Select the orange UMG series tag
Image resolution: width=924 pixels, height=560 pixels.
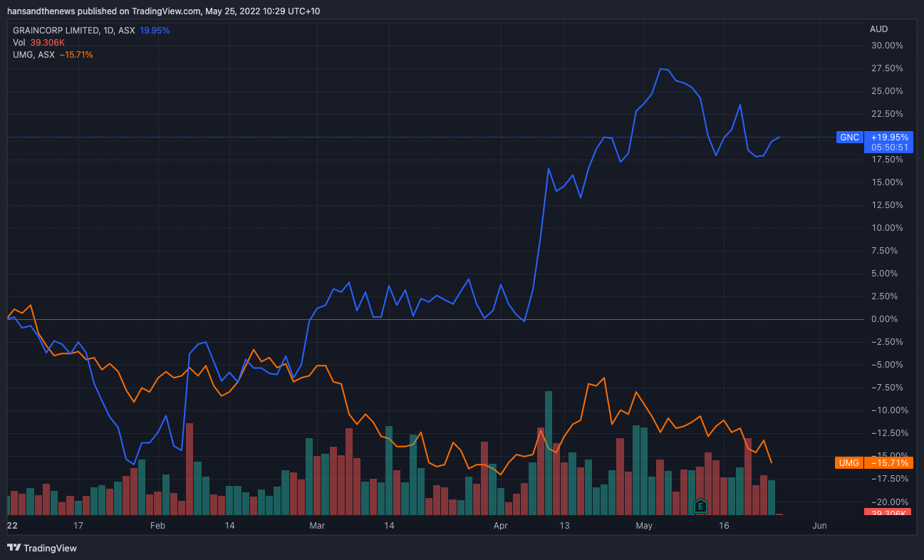[x=848, y=463]
